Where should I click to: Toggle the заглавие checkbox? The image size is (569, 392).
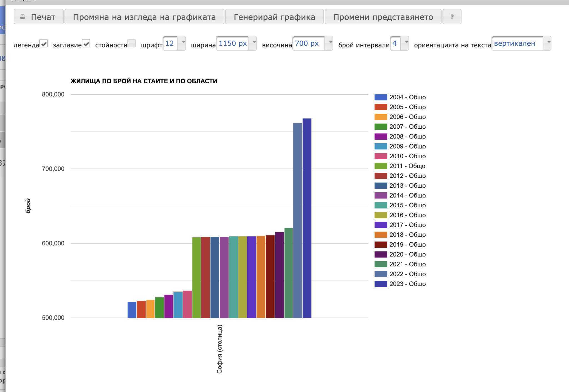click(x=86, y=43)
